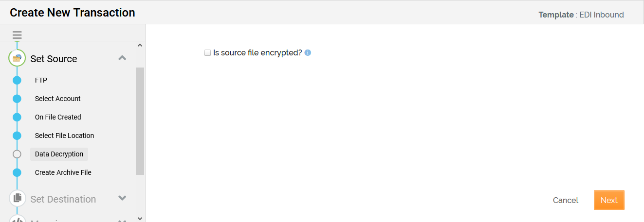The image size is (644, 222).
Task: Click the Set Source step icon
Action: [17, 58]
